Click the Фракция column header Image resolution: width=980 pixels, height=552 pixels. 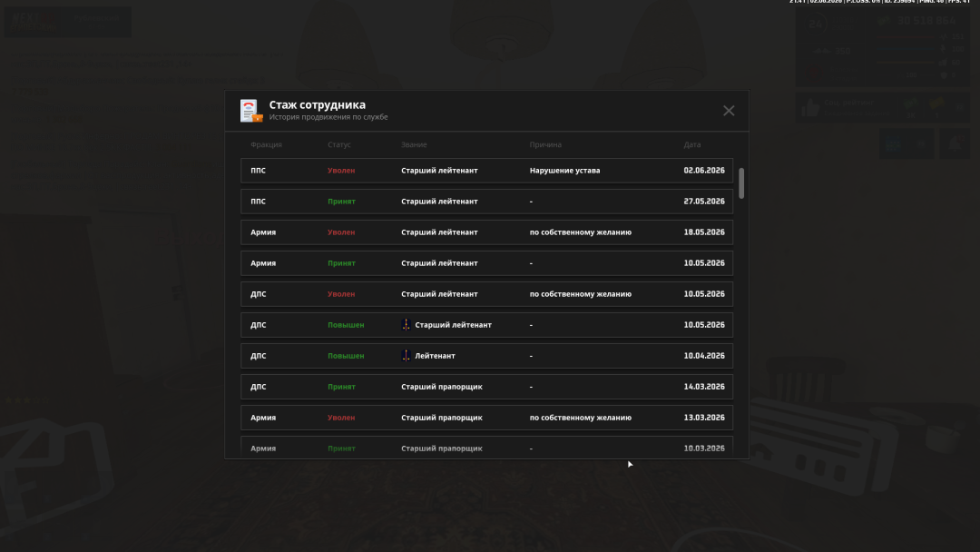point(266,144)
